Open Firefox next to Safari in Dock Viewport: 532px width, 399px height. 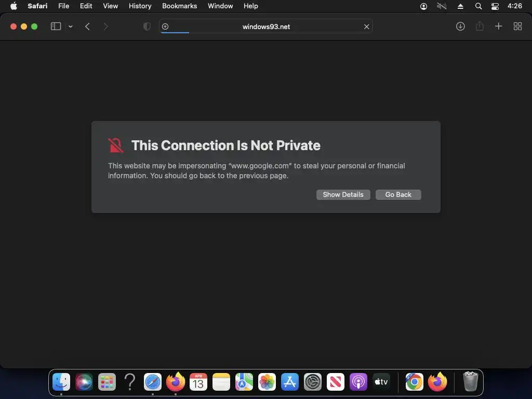click(176, 381)
